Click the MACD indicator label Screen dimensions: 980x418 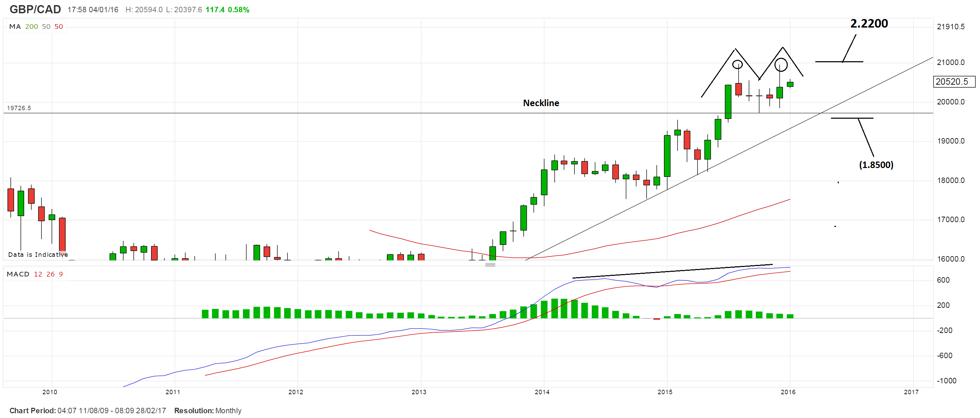pyautogui.click(x=18, y=274)
